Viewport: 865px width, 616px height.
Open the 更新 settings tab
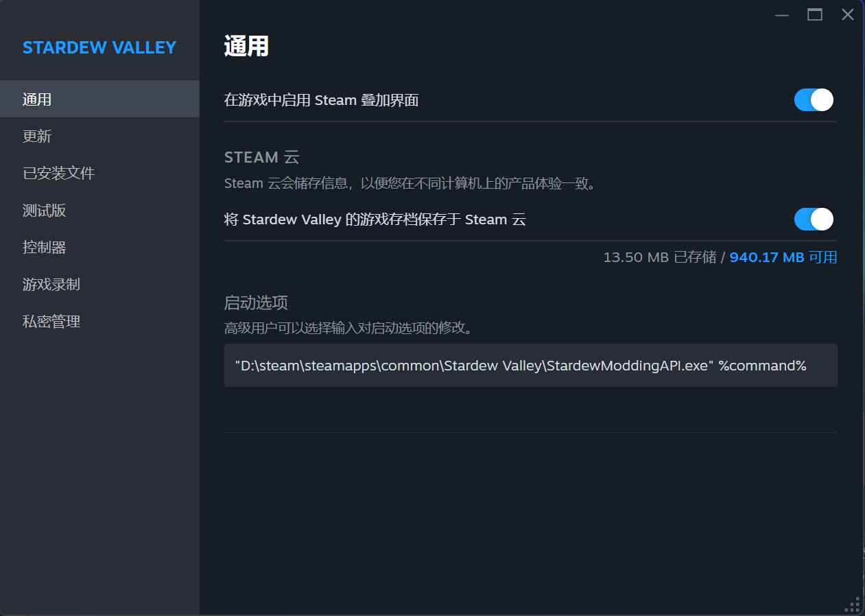[x=99, y=136]
